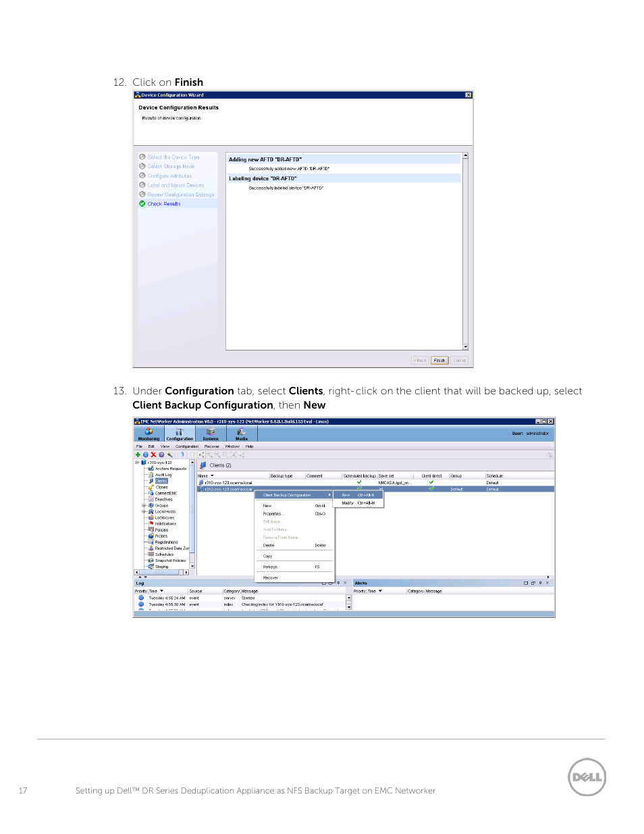Click the scroll-down arrow in the wizard results pane
644x834 pixels.
tap(465, 346)
